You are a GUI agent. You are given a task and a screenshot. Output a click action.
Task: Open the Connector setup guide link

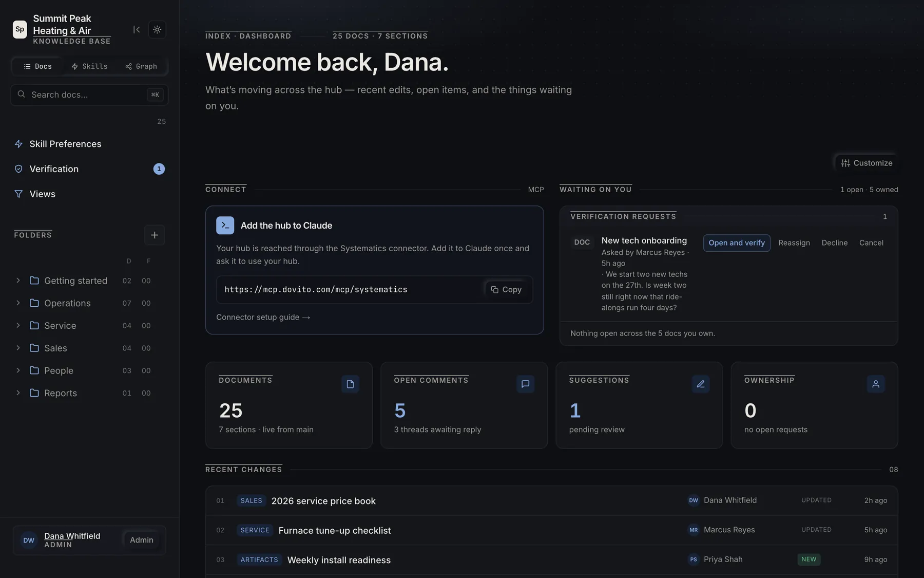(263, 317)
